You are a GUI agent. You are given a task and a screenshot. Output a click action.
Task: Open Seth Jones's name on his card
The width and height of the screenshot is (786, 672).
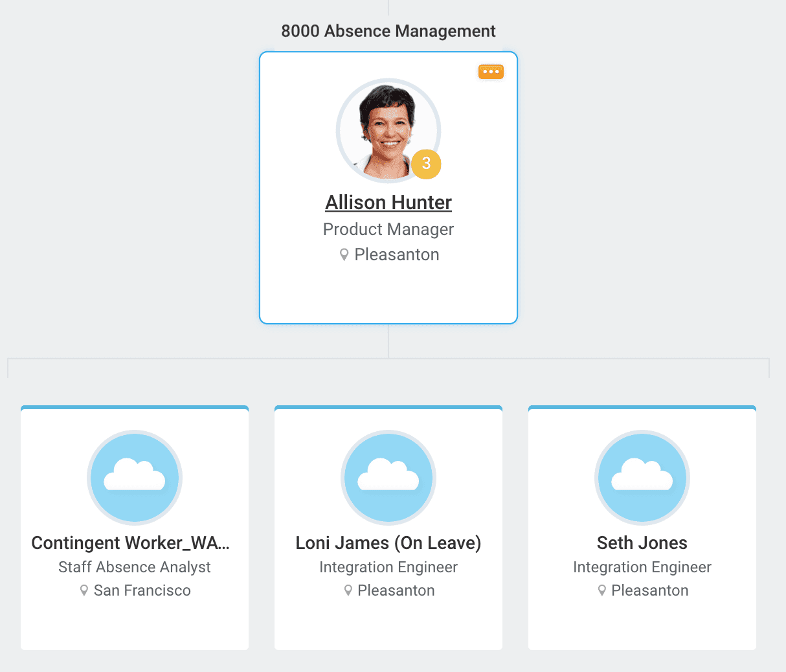click(642, 543)
